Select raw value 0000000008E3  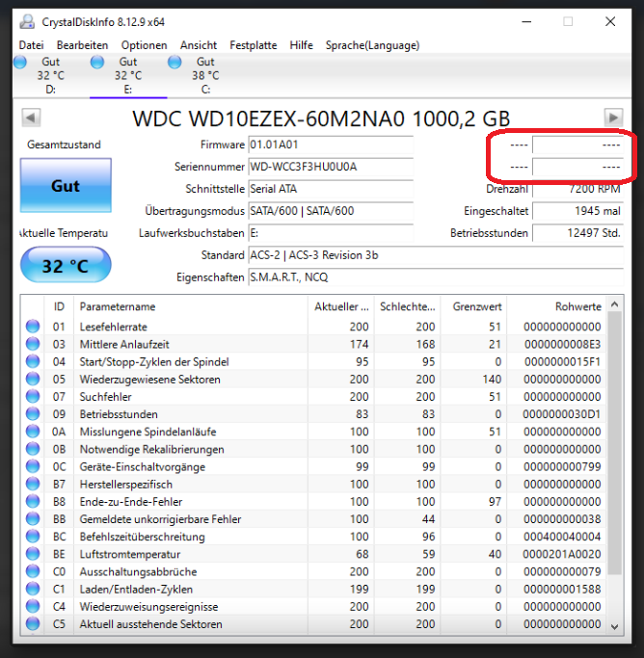pyautogui.click(x=563, y=345)
